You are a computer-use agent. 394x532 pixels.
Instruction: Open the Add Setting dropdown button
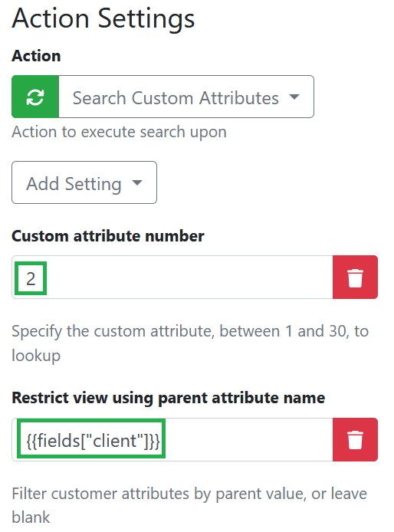pyautogui.click(x=84, y=182)
